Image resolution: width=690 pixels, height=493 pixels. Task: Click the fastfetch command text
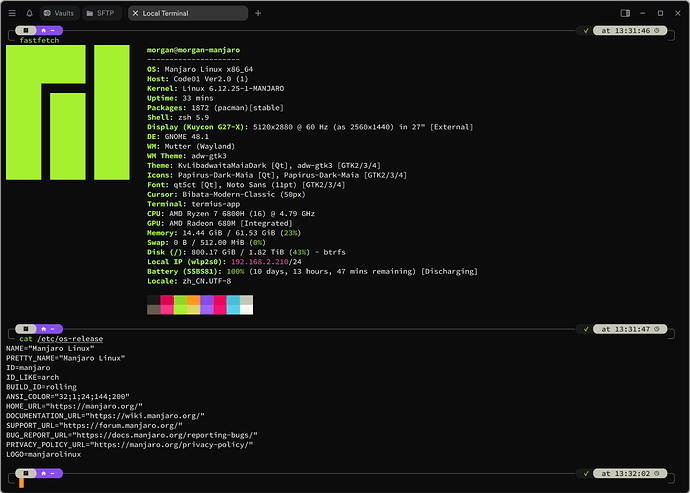tap(39, 40)
